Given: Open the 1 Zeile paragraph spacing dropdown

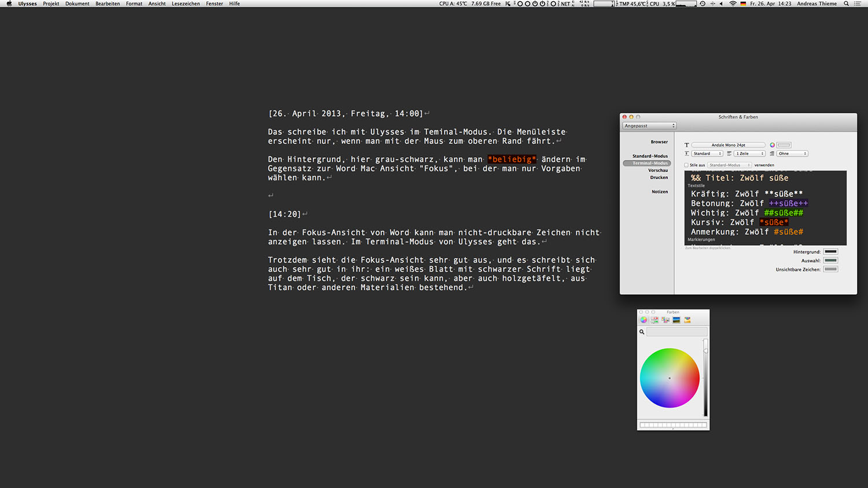Looking at the screenshot, I should pyautogui.click(x=750, y=154).
